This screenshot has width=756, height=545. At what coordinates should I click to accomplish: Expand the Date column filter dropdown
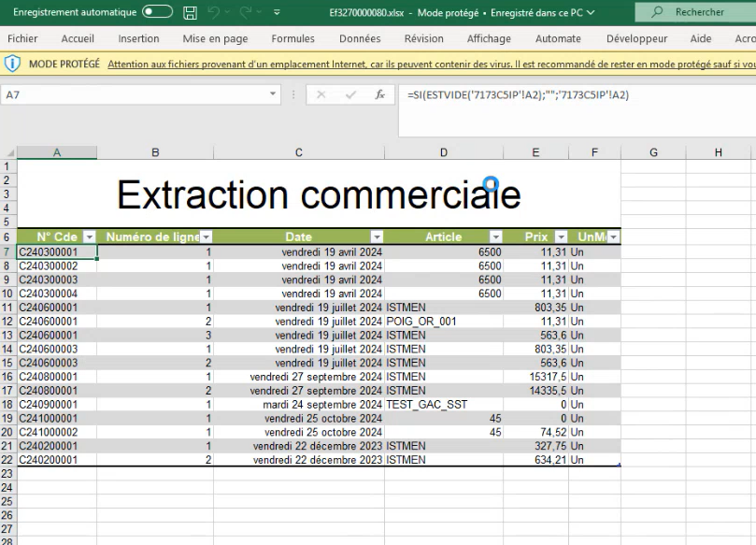pyautogui.click(x=377, y=237)
